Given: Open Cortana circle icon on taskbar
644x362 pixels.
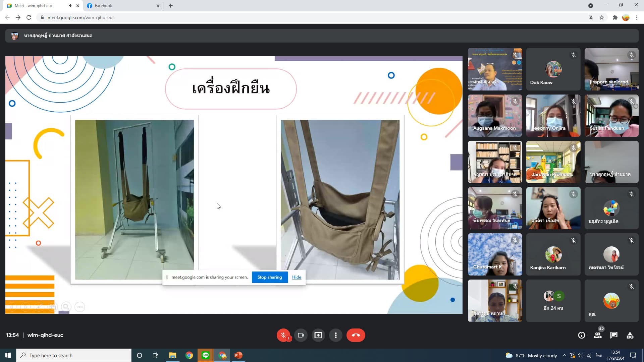Looking at the screenshot, I should pos(140,355).
